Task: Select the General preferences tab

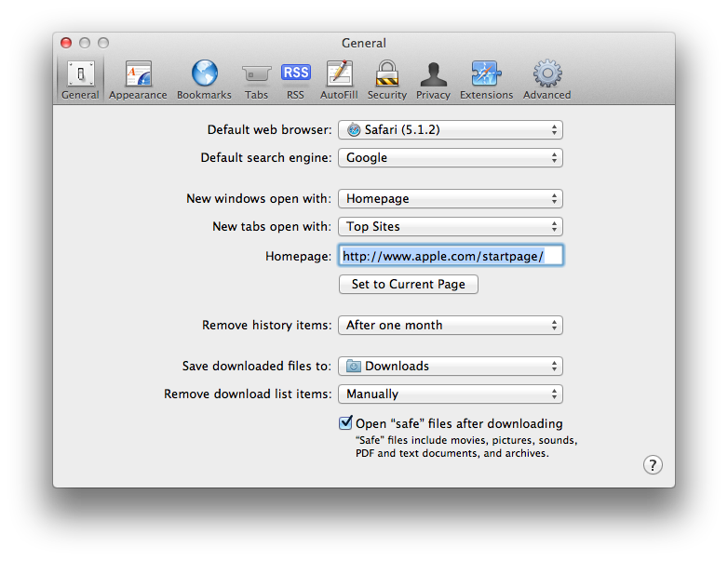Action: tap(80, 80)
